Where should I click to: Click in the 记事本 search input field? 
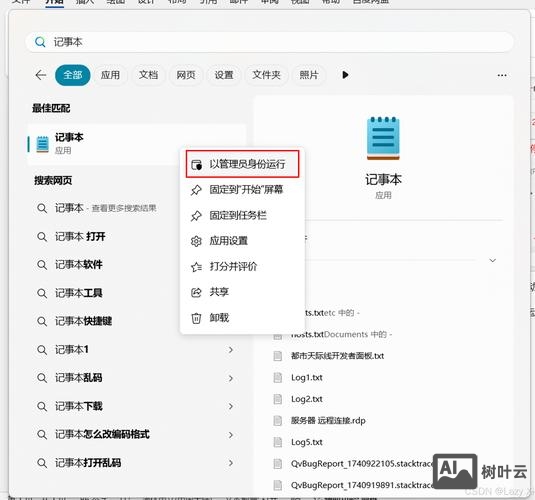click(x=270, y=42)
